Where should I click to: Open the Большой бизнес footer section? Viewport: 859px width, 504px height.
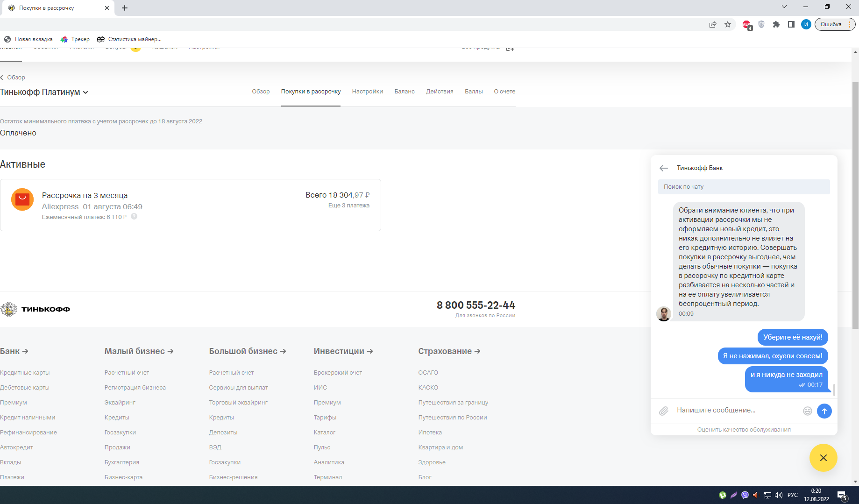pos(248,351)
